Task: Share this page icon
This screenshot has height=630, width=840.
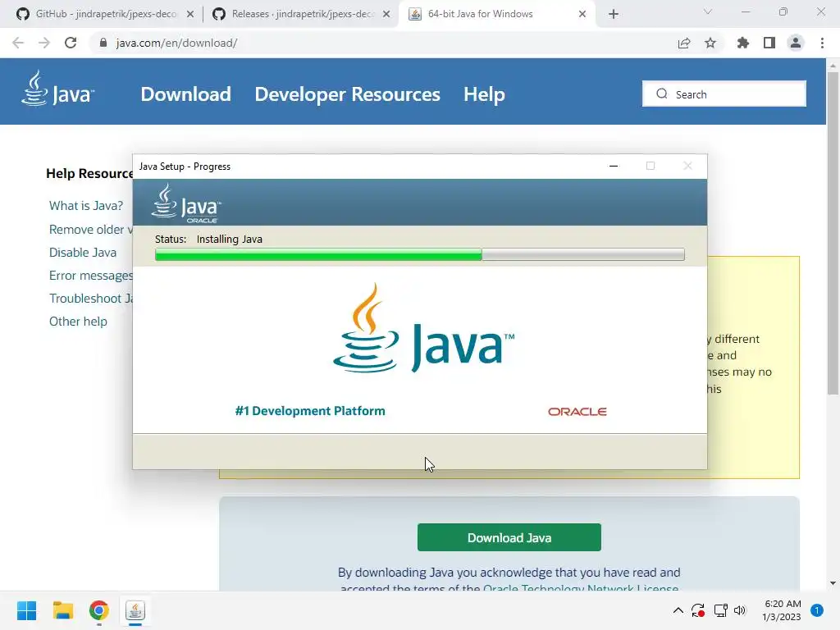Action: coord(684,43)
